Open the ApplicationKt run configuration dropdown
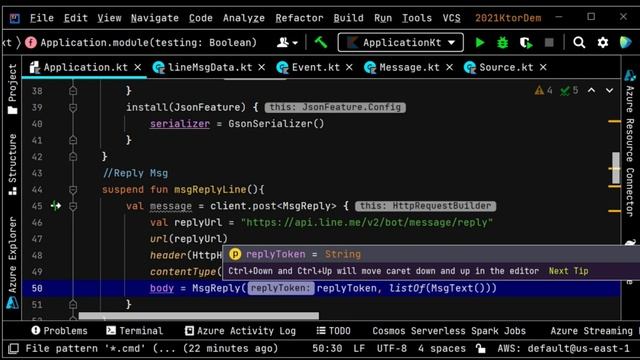Viewport: 640px width, 360px height. pyautogui.click(x=400, y=42)
